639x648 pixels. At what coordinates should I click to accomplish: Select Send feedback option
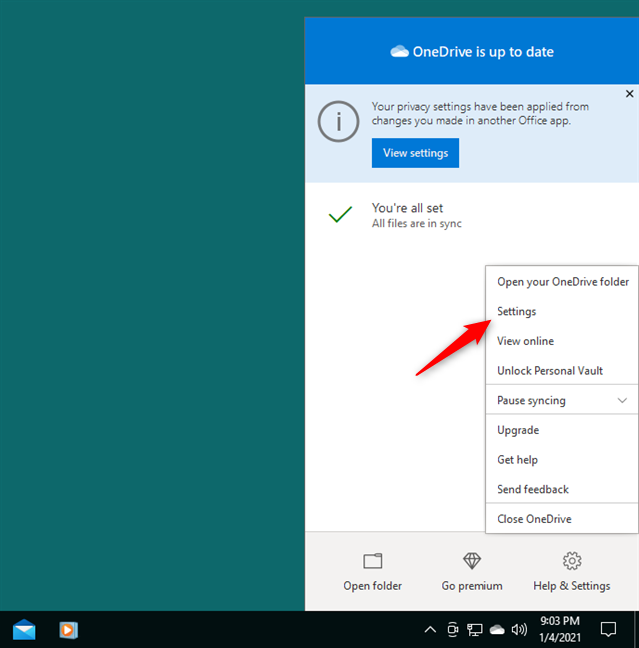(562, 489)
